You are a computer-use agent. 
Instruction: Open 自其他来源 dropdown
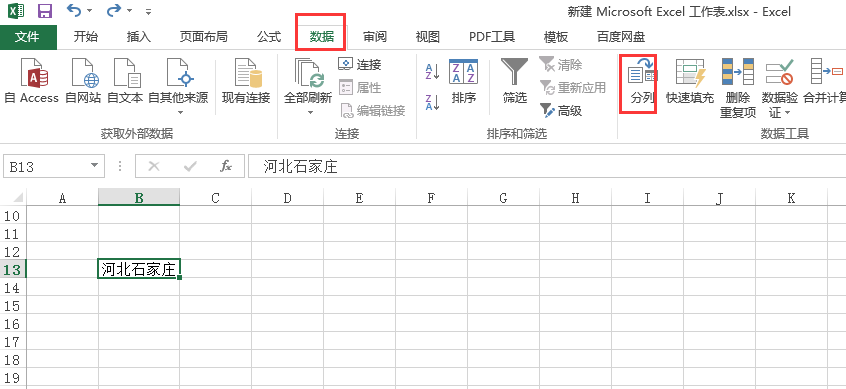(179, 86)
